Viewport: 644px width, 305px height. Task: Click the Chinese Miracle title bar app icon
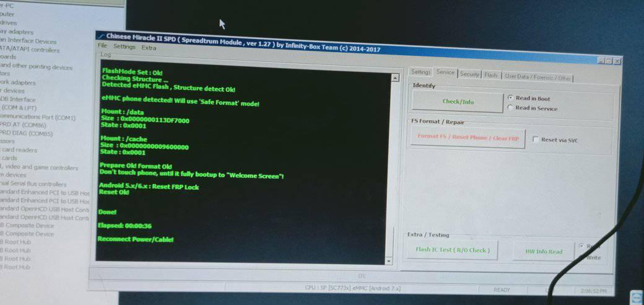click(x=101, y=36)
